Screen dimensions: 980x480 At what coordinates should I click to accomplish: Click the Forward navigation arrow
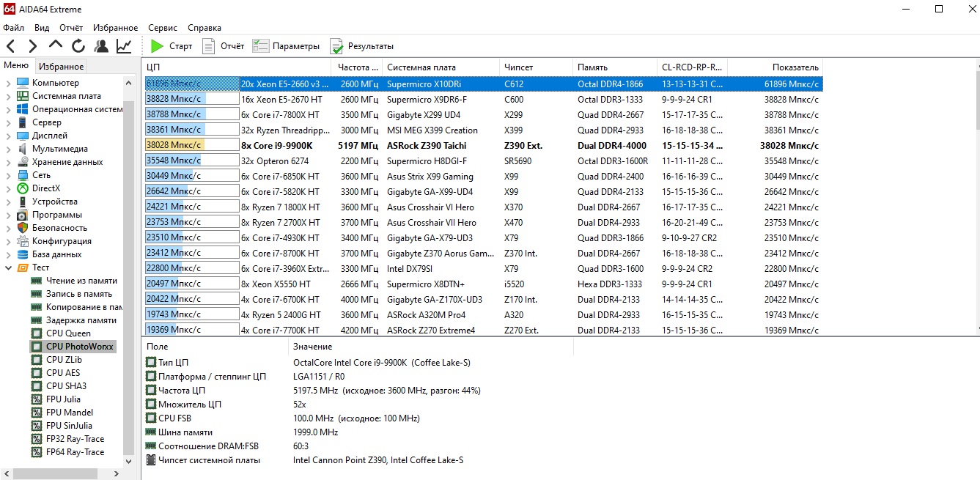[x=32, y=46]
